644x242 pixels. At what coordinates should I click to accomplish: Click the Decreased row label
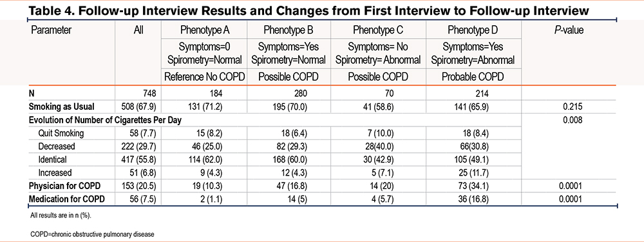(x=57, y=146)
